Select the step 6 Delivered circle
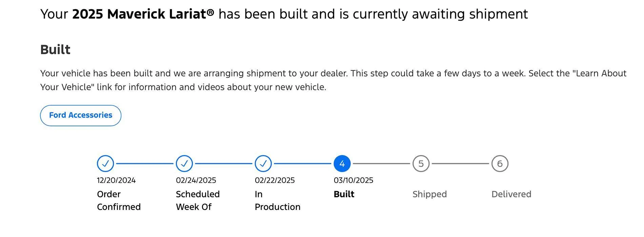Screen dimensions: 644x237 pyautogui.click(x=500, y=164)
